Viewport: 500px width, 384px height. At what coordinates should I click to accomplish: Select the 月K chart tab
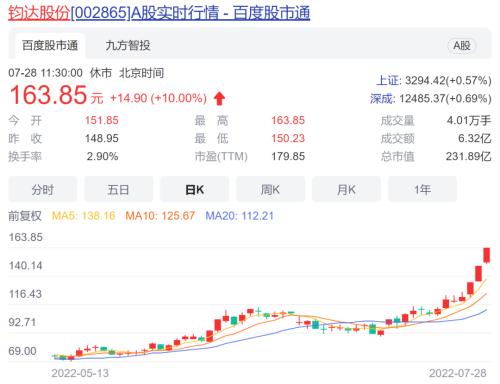pos(346,190)
